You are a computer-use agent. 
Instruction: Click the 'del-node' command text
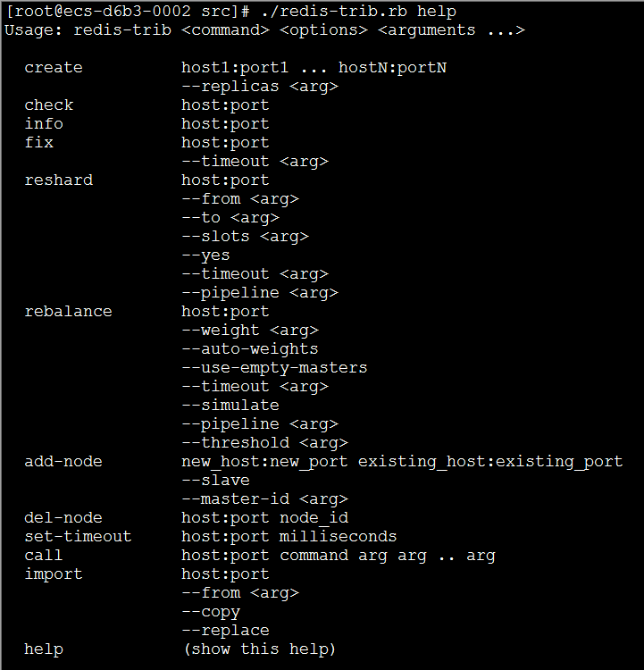[63, 518]
